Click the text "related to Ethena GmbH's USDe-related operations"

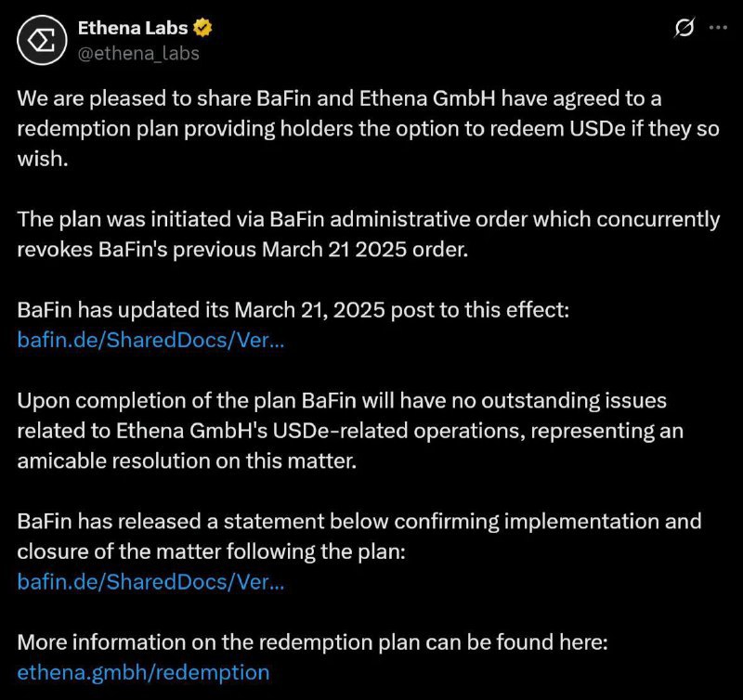point(271,431)
